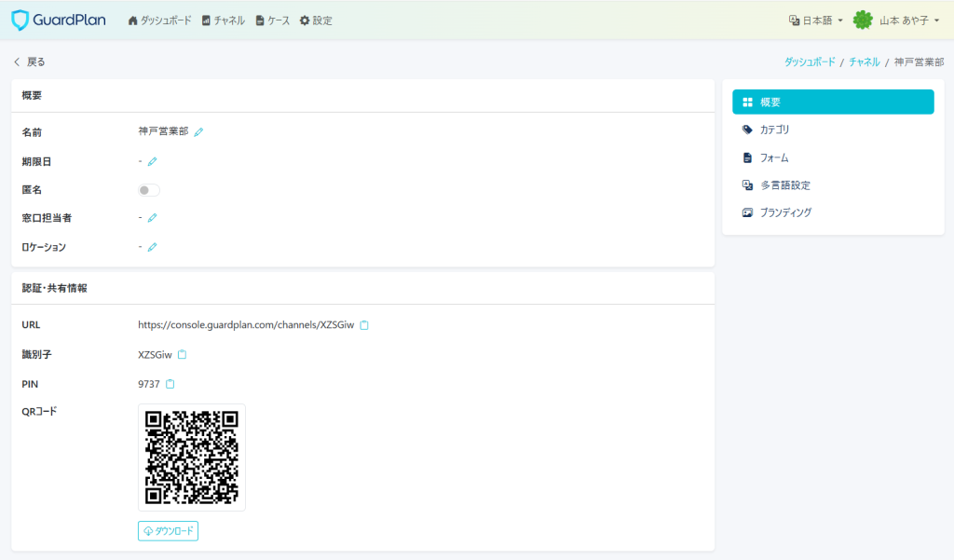
Task: Click the QR code image
Action: 192,457
